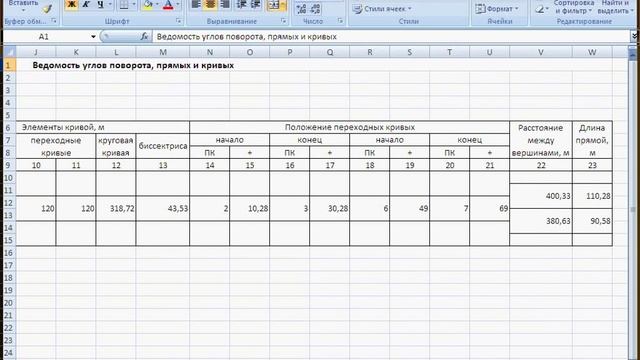Click cell with value 380,63
This screenshot has width=640, height=360.
click(x=541, y=221)
